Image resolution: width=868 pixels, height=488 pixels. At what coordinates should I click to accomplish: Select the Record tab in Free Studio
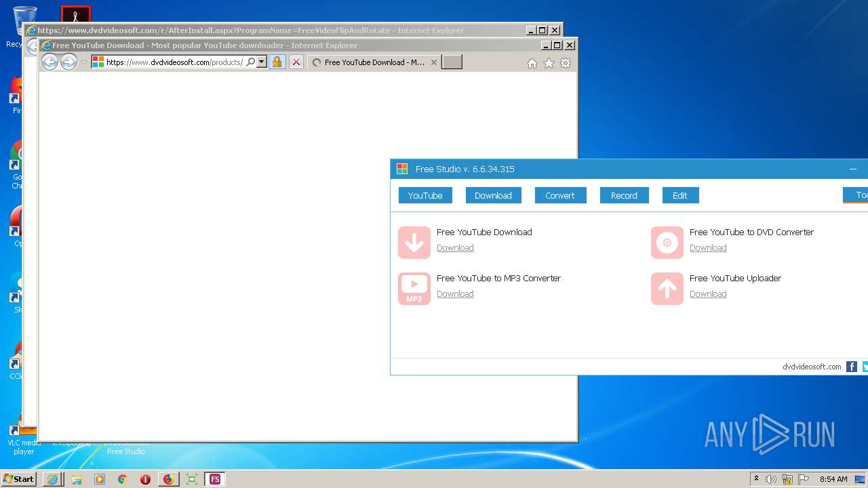coord(624,195)
